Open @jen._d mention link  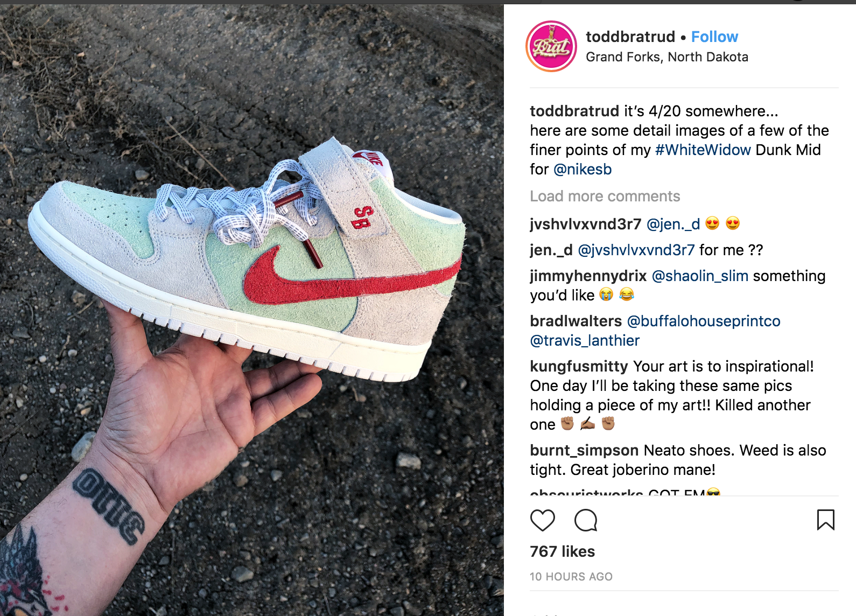(x=673, y=224)
